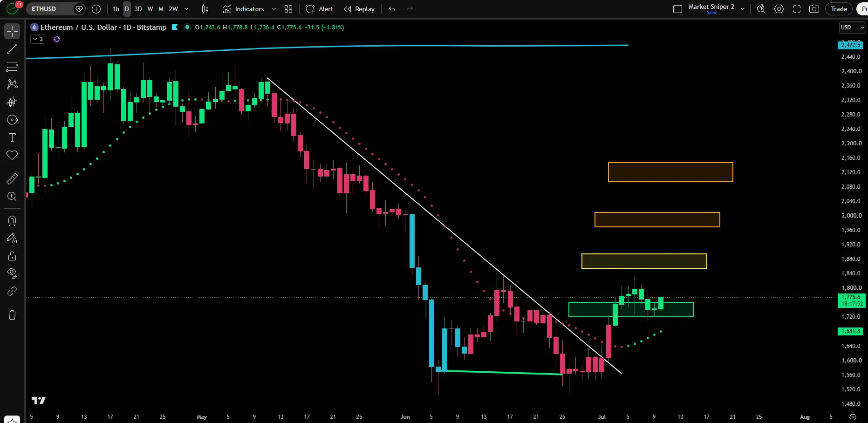Switch to the 3D timeframe
This screenshot has width=868, height=423.
point(138,9)
